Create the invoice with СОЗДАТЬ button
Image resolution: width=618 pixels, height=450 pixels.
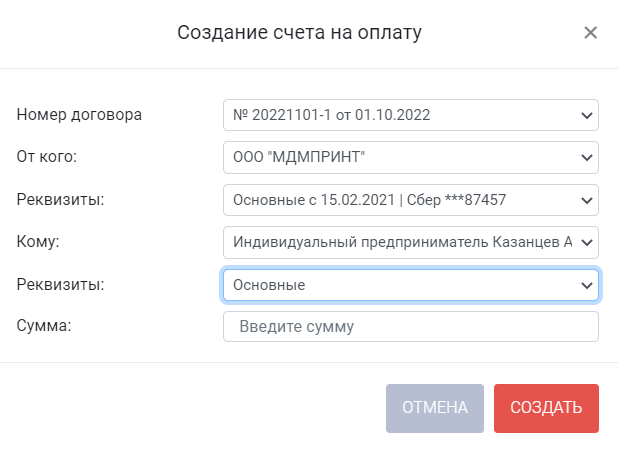[546, 408]
